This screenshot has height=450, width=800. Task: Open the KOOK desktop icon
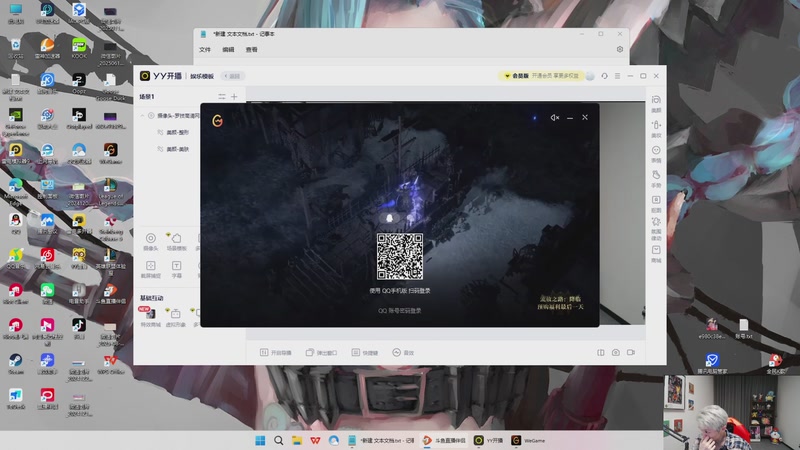(x=79, y=48)
